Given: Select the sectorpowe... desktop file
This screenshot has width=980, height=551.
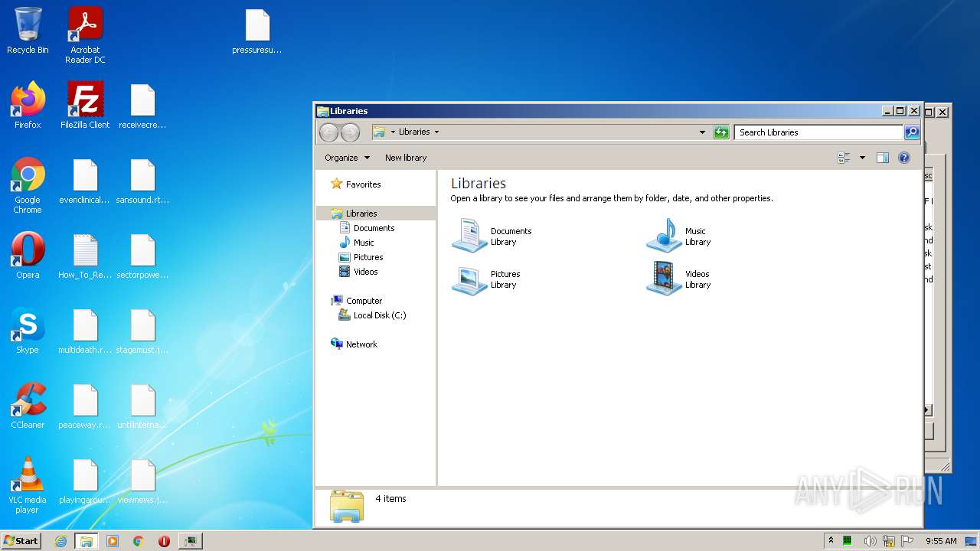Looking at the screenshot, I should pyautogui.click(x=142, y=256).
